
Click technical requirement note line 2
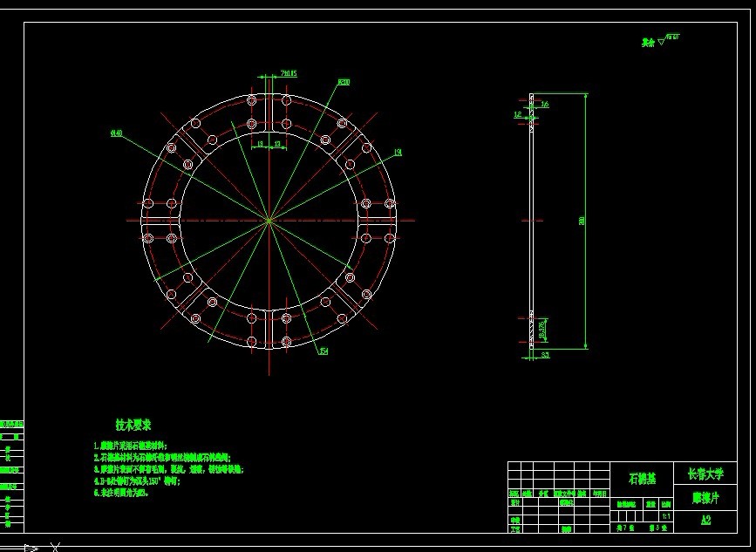162,458
